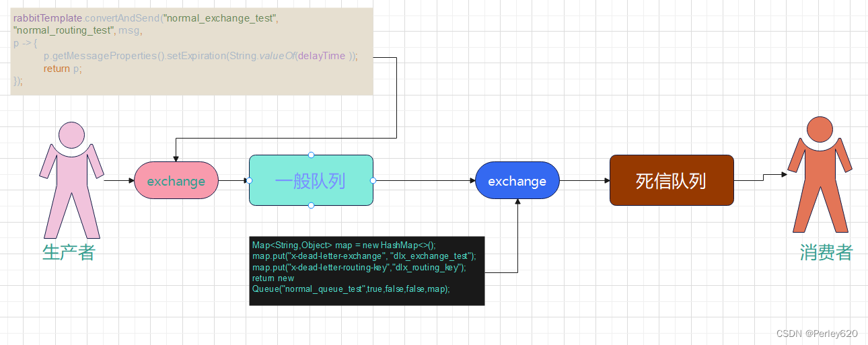Click the pink exchange shape
868x345 pixels.
176,181
